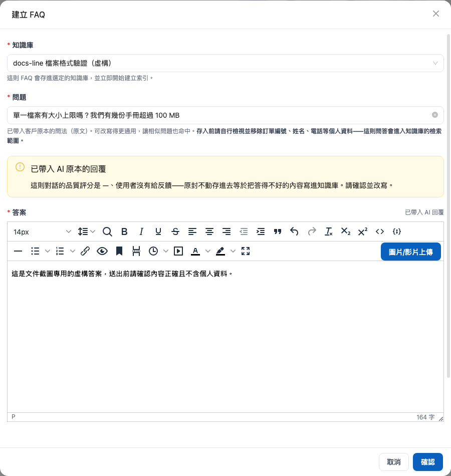Insert a page break
The image size is (451, 476).
[x=136, y=251]
